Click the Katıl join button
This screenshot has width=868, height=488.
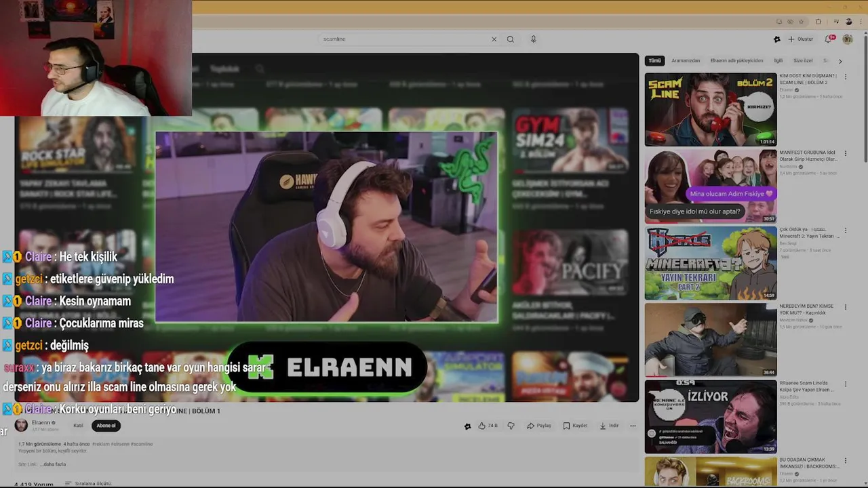point(78,426)
